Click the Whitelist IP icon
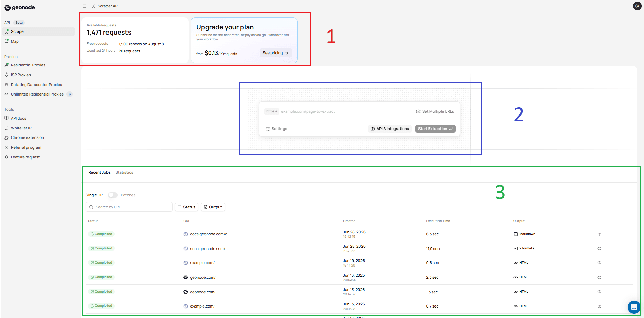The width and height of the screenshot is (644, 318). point(6,128)
